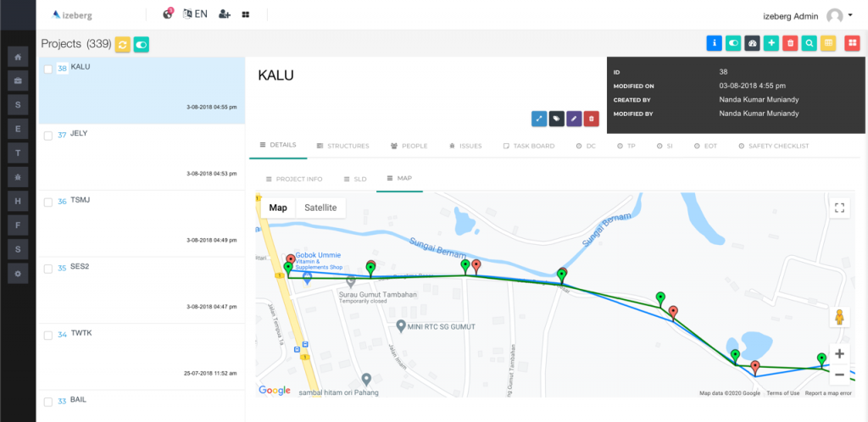Image resolution: width=868 pixels, height=422 pixels.
Task: Click the magnifier search icon in toolbar
Action: 810,43
